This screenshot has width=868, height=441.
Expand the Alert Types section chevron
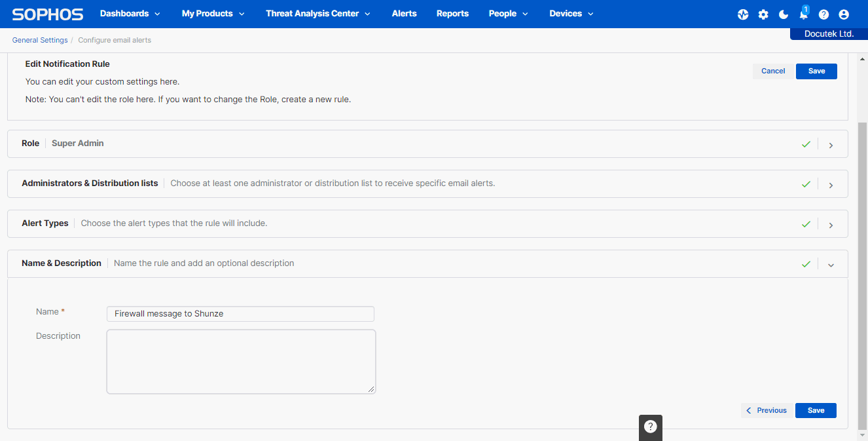[x=831, y=225]
